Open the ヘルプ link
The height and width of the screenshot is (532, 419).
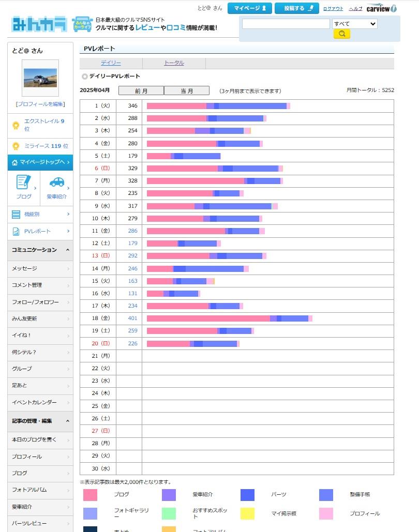(355, 8)
